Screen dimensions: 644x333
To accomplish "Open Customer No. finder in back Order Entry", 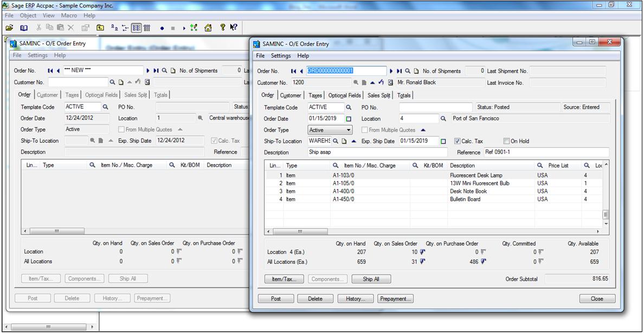I will [x=113, y=82].
